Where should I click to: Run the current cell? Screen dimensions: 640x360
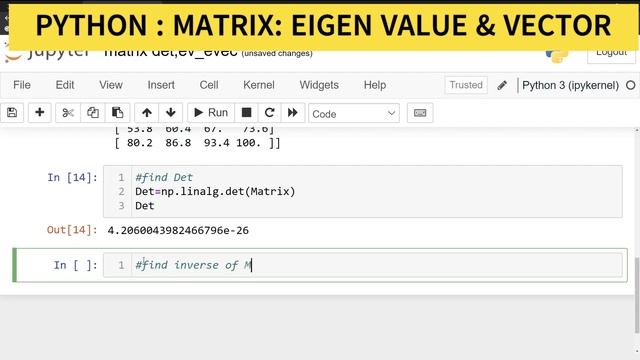point(211,113)
